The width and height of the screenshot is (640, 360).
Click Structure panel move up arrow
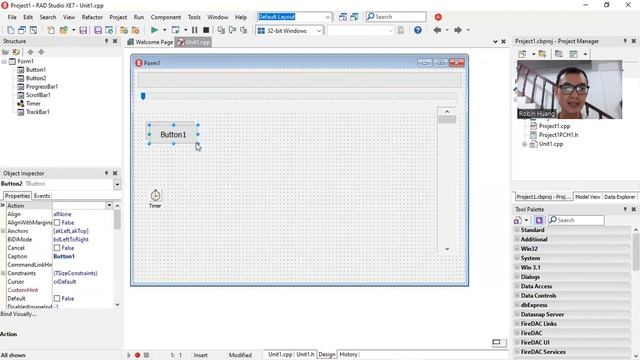click(31, 52)
